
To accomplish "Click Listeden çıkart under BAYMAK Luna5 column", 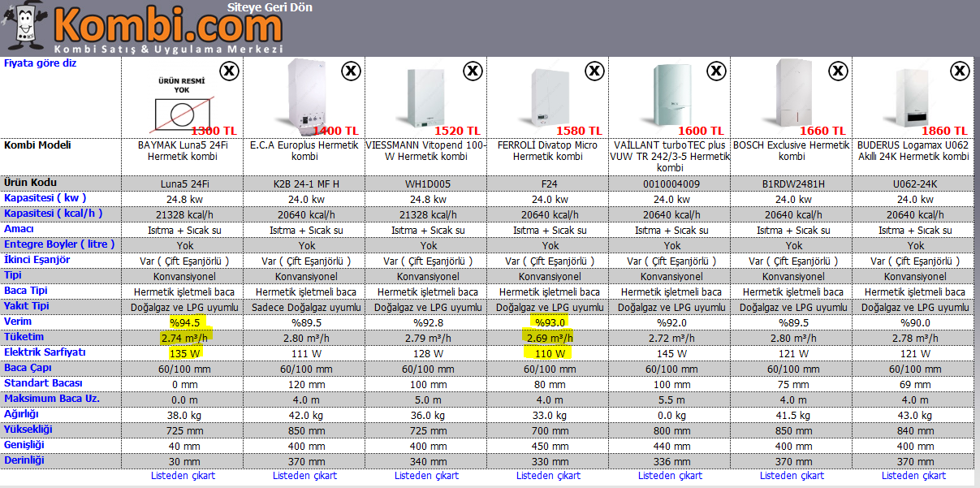I will pyautogui.click(x=182, y=476).
